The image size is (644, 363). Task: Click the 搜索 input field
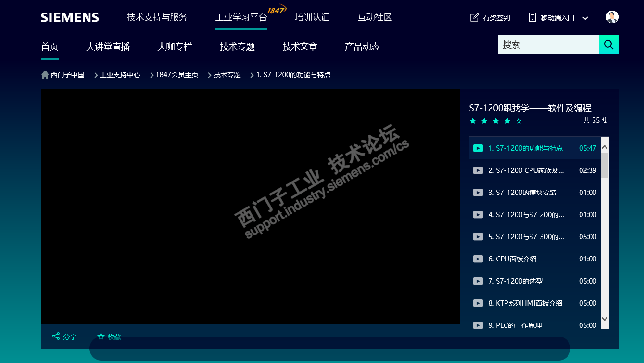(x=548, y=44)
